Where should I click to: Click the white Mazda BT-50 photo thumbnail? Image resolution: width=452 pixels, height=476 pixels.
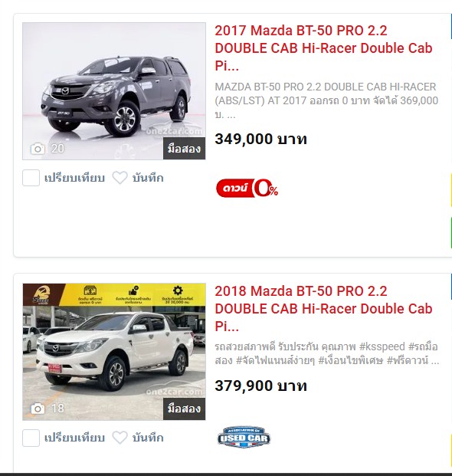114,352
